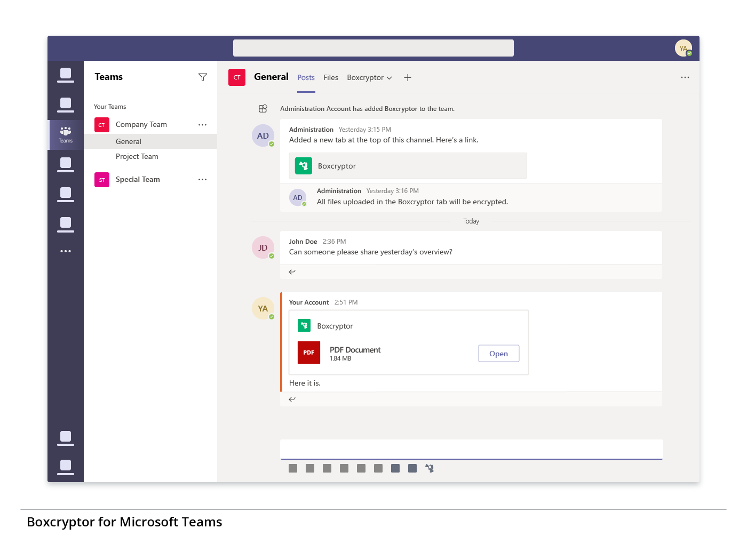
Task: Click the "PDF Document" file name
Action: point(355,350)
